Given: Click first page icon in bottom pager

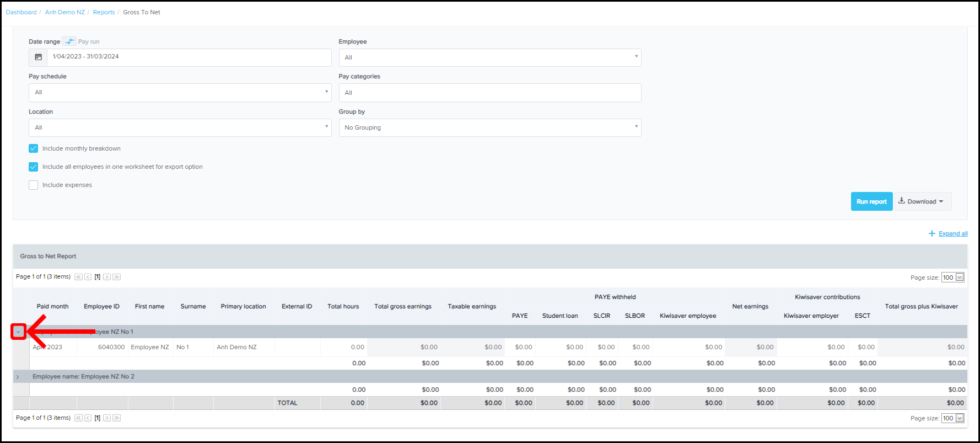Looking at the screenshot, I should coord(78,418).
